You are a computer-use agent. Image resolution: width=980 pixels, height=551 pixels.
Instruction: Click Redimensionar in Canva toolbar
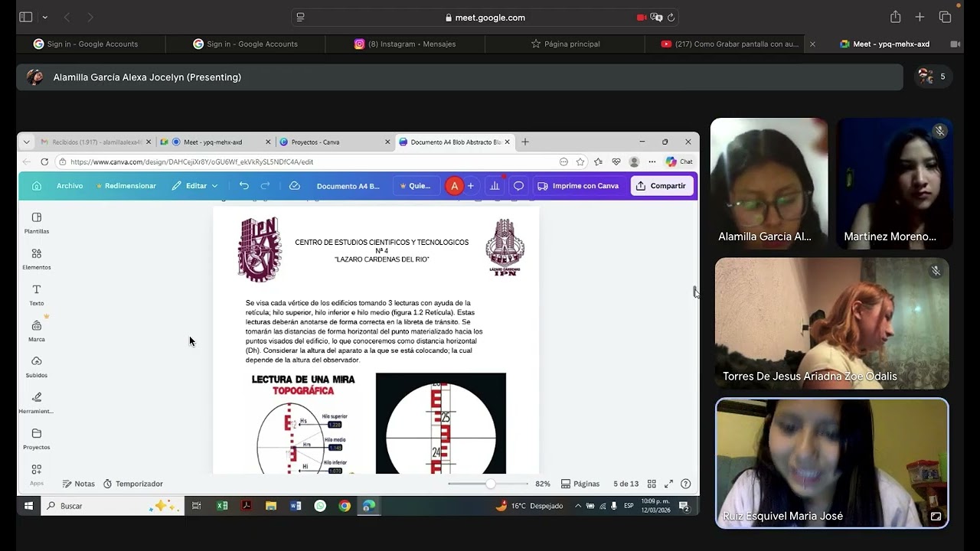click(x=126, y=186)
